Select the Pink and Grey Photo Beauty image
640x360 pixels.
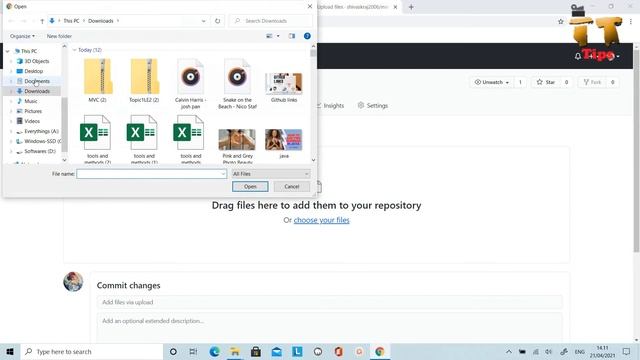coord(237,146)
